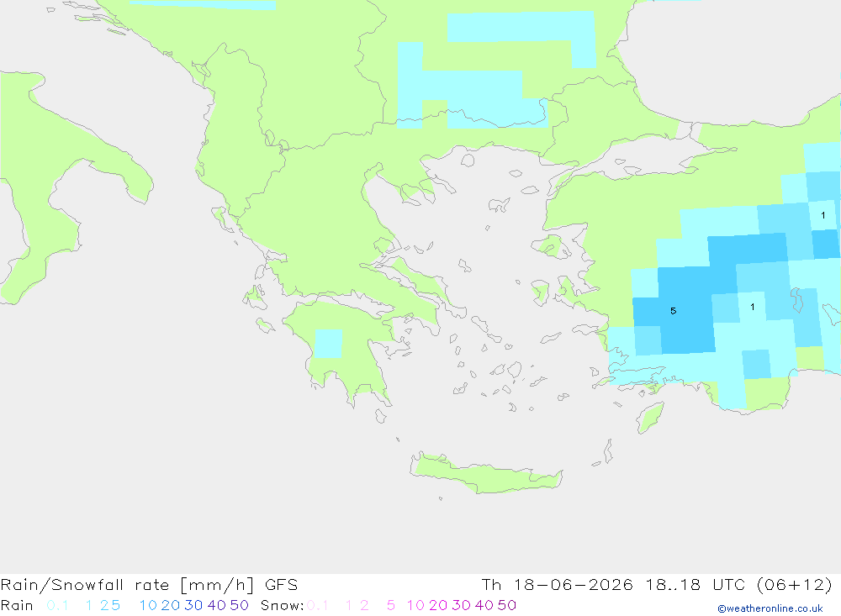Pick the rain legend value 10
The width and height of the screenshot is (841, 616).
pyautogui.click(x=148, y=605)
